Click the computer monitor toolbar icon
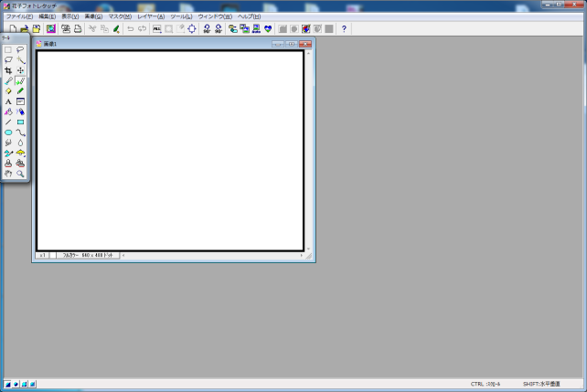 tap(256, 29)
